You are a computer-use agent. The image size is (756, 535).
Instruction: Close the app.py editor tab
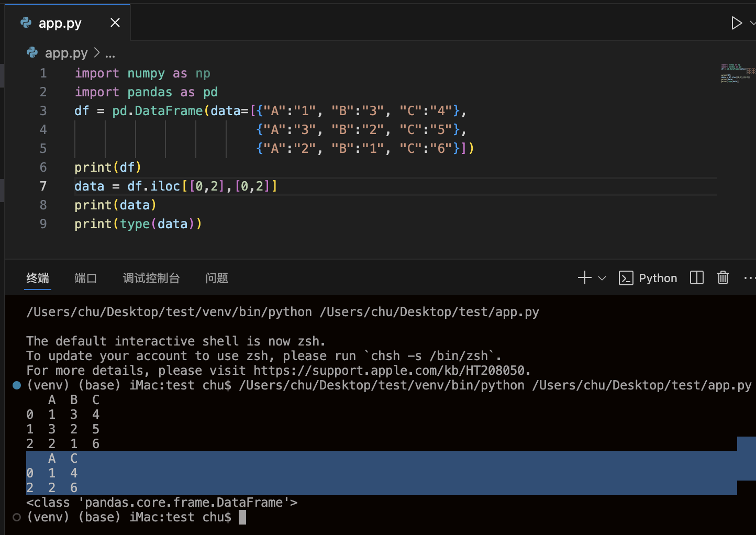click(x=115, y=23)
